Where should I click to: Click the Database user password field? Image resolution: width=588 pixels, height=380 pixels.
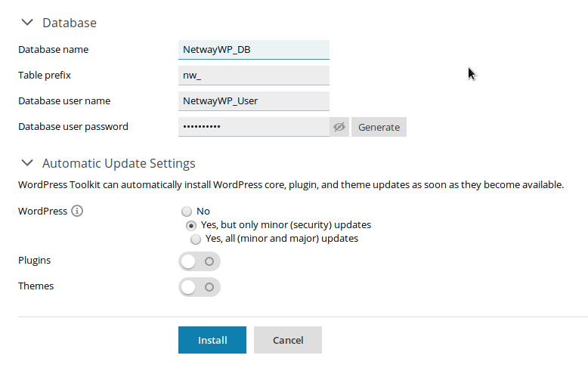click(254, 127)
